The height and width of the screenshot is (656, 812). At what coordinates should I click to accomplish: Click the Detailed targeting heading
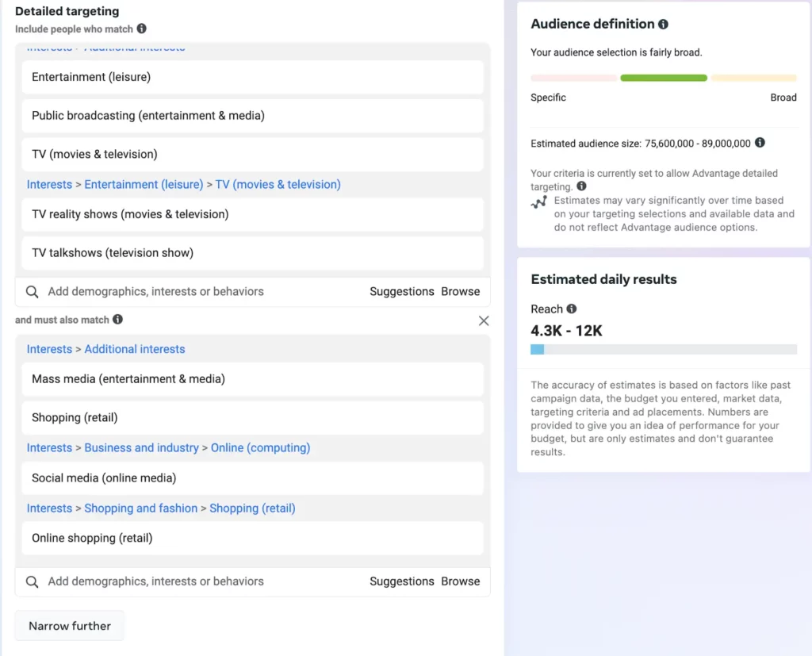[67, 11]
